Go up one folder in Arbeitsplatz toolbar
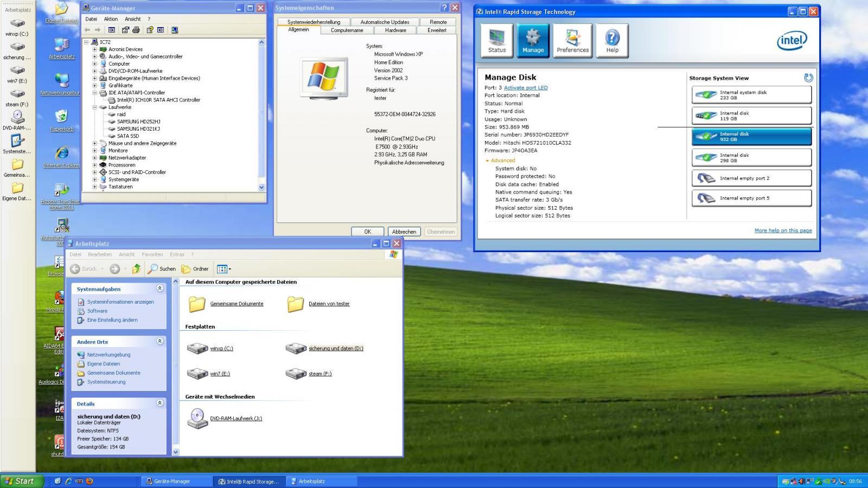This screenshot has width=868, height=488. (136, 268)
